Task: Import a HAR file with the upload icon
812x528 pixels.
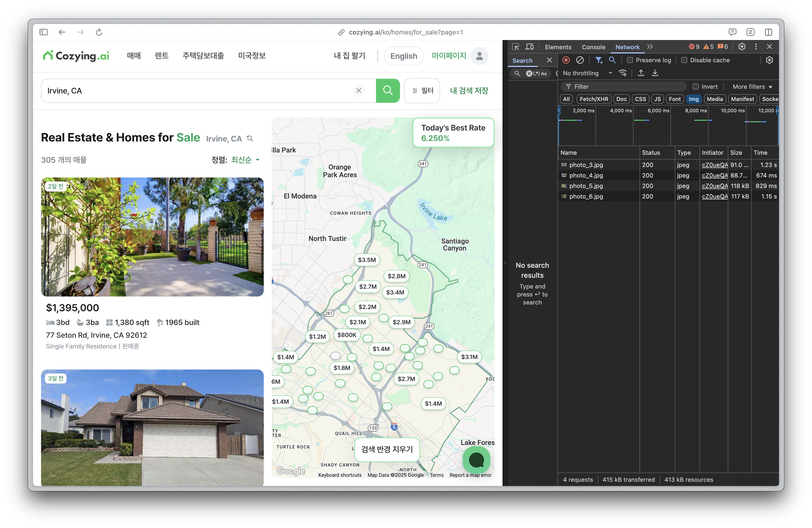Action: pos(641,73)
